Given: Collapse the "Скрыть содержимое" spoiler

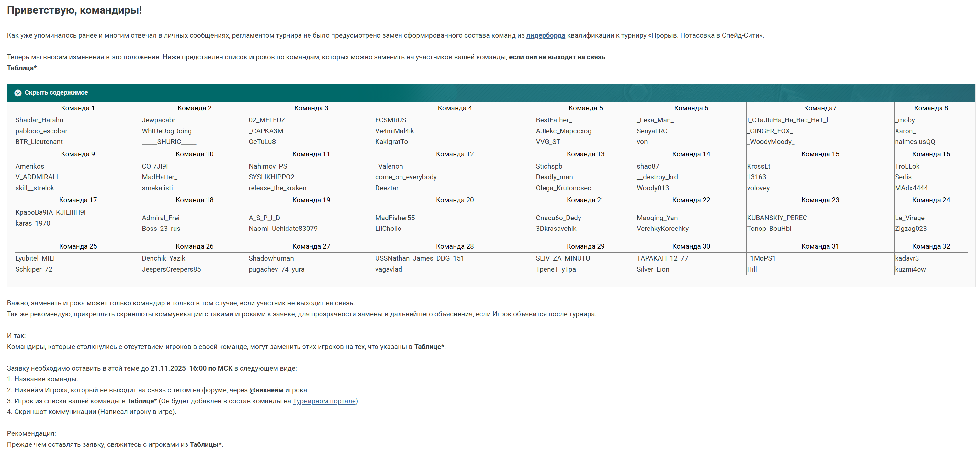Looking at the screenshot, I should tap(56, 92).
